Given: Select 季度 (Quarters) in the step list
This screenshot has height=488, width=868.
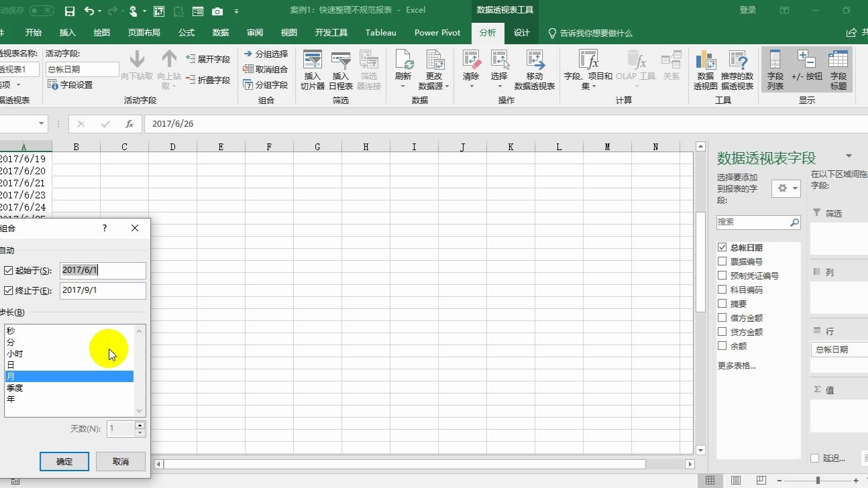Looking at the screenshot, I should coord(69,387).
